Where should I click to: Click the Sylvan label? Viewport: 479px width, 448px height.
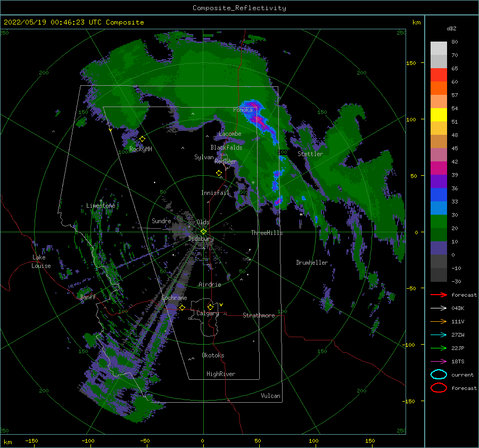click(x=204, y=157)
